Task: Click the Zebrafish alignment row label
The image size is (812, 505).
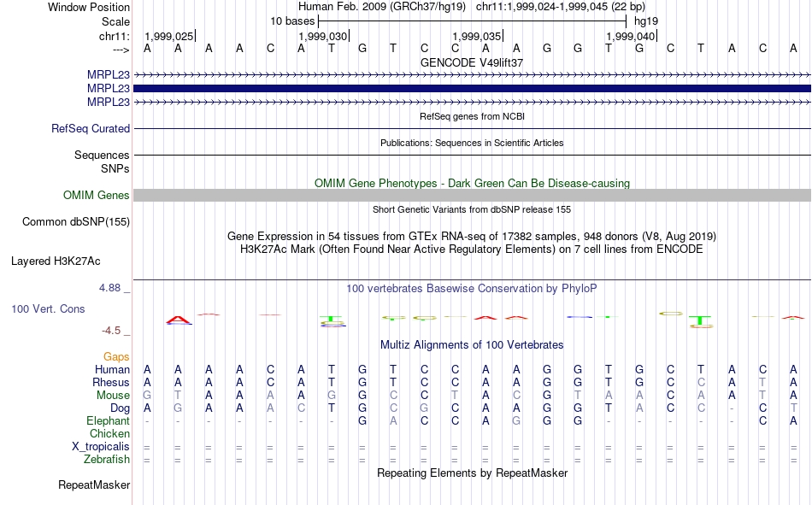Action: click(107, 460)
